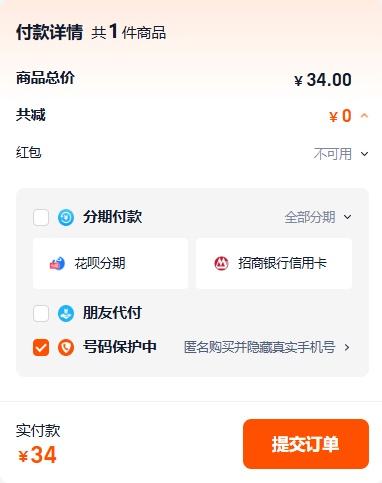Open the 全部分期 dropdown
382x483 pixels.
[x=318, y=217]
